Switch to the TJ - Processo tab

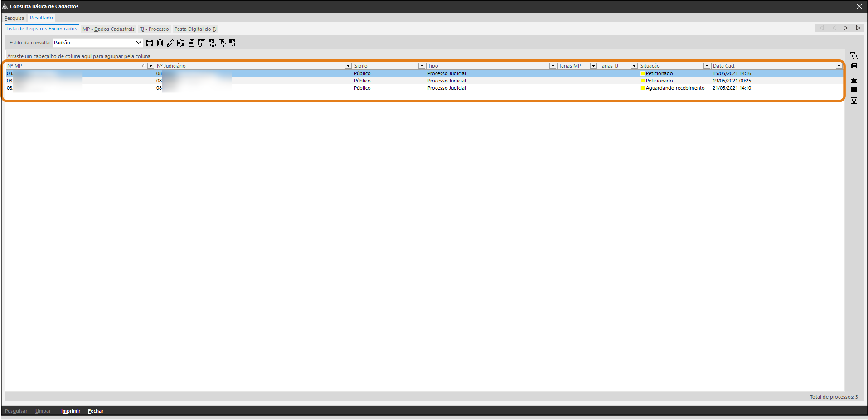click(154, 29)
